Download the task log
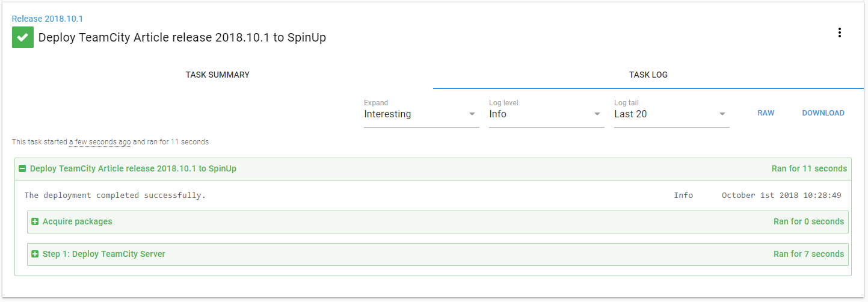Screen dimensions: 868x302 coord(823,113)
